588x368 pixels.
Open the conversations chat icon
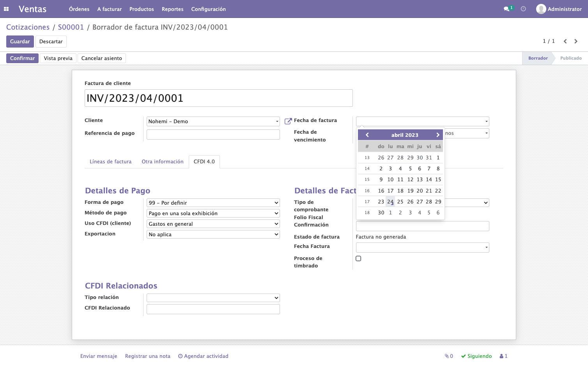507,9
